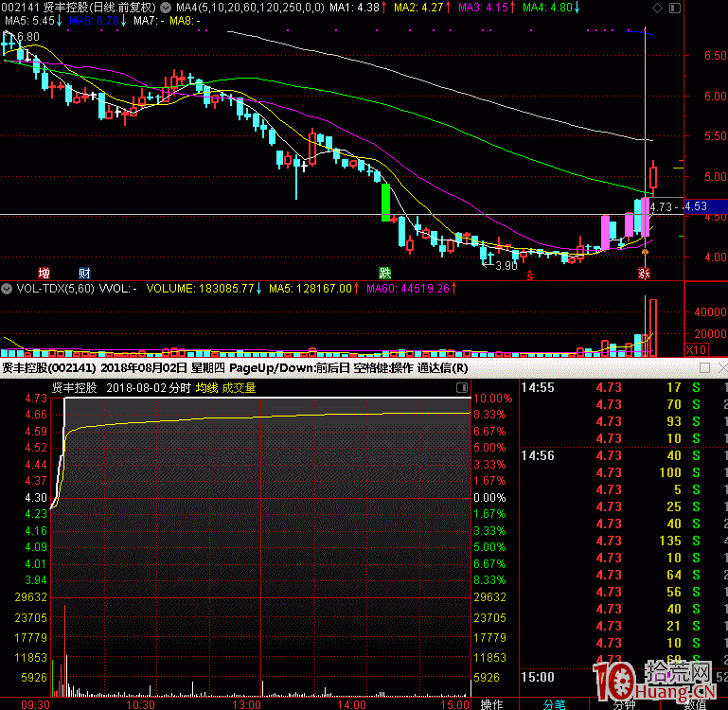Click the green 跌 marker on the chart

click(385, 273)
